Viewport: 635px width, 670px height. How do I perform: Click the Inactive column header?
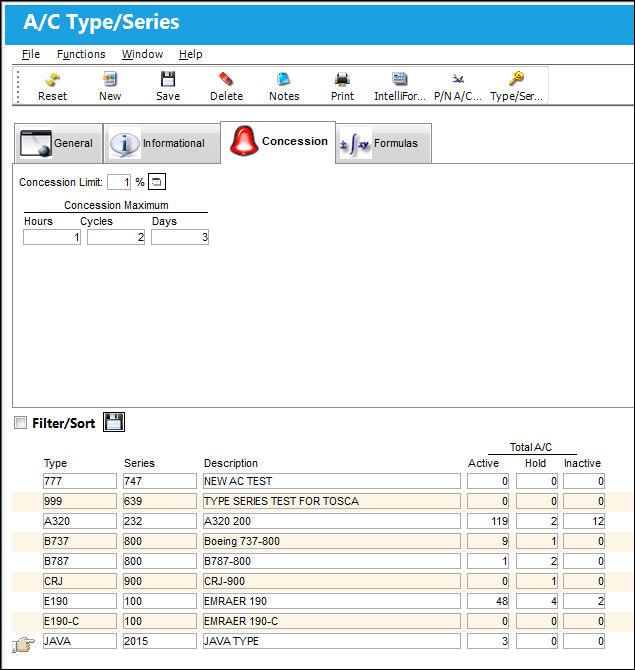coord(582,463)
